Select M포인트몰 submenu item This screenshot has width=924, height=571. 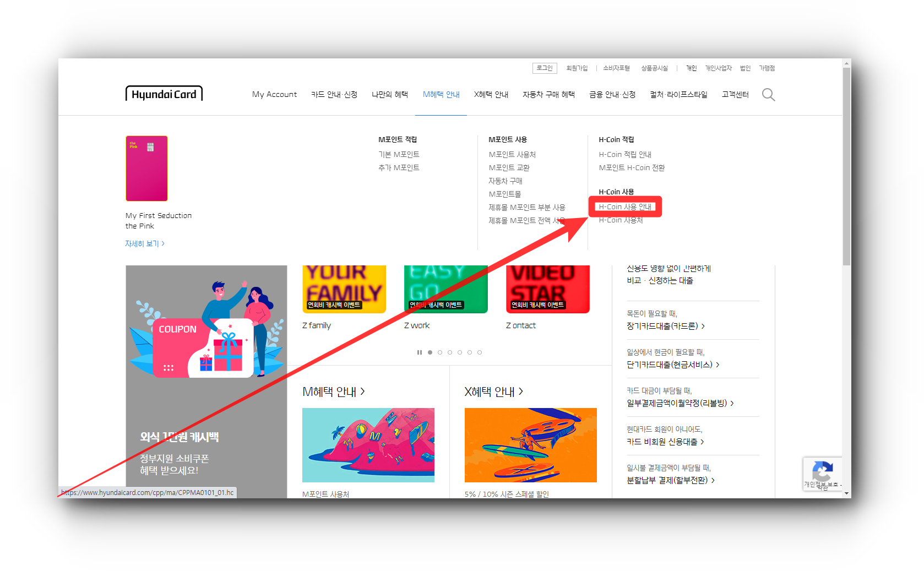[x=504, y=194]
